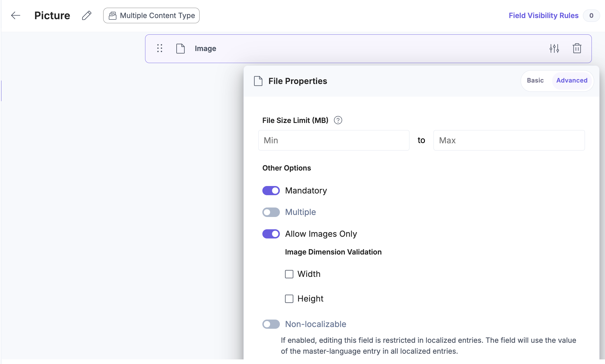Go back using the left arrow
605x364 pixels.
pos(15,15)
